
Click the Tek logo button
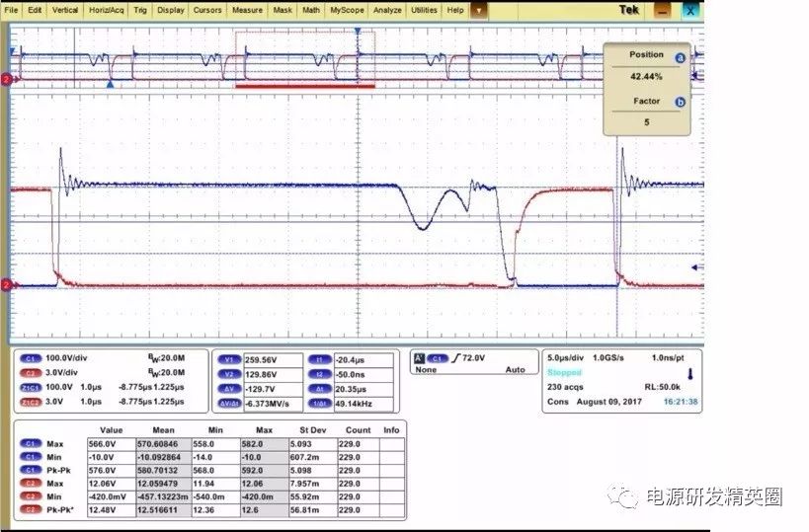click(x=629, y=10)
